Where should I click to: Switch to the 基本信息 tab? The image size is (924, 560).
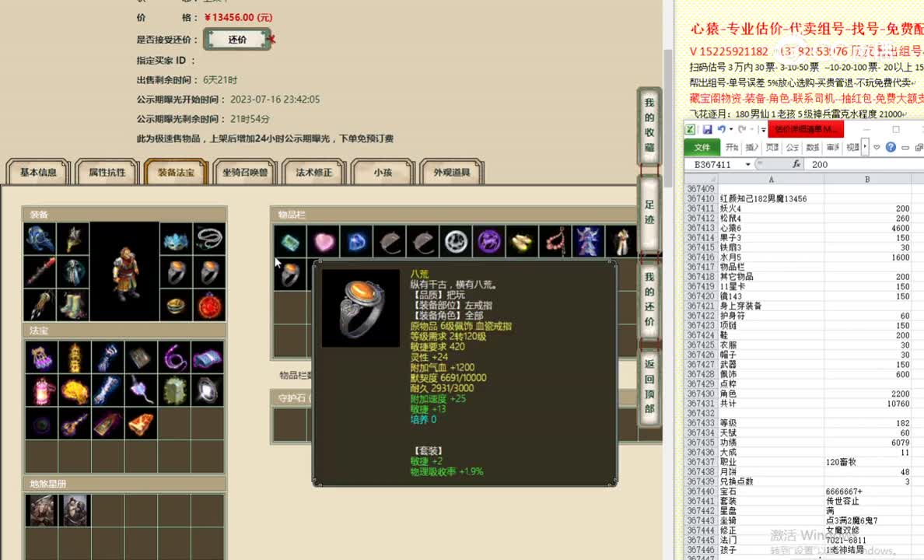click(37, 173)
